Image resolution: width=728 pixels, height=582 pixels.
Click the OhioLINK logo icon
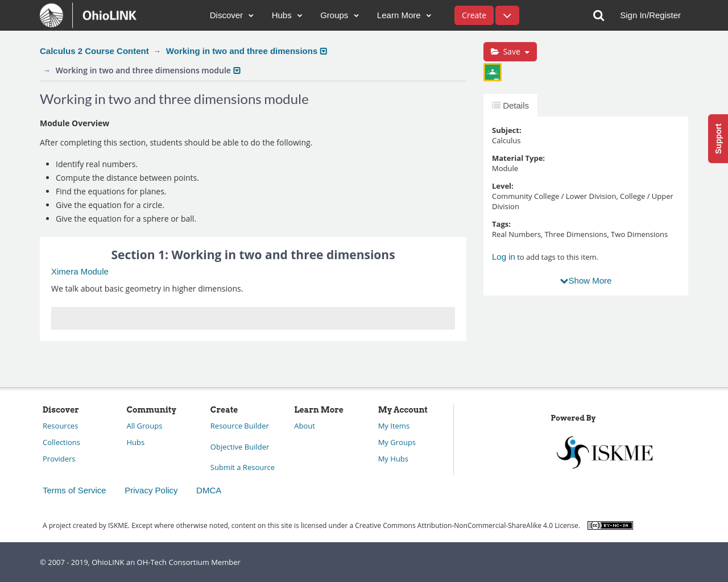click(x=52, y=15)
